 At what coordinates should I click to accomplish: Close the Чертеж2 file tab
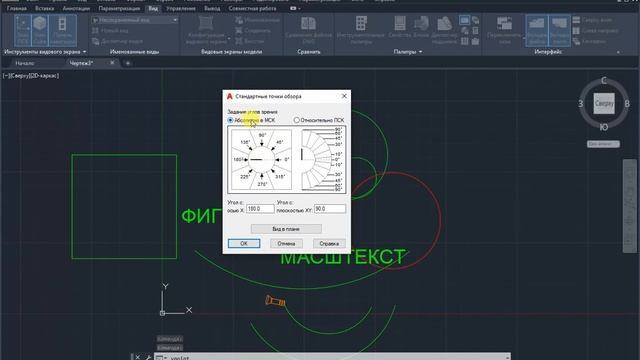pyautogui.click(x=112, y=63)
